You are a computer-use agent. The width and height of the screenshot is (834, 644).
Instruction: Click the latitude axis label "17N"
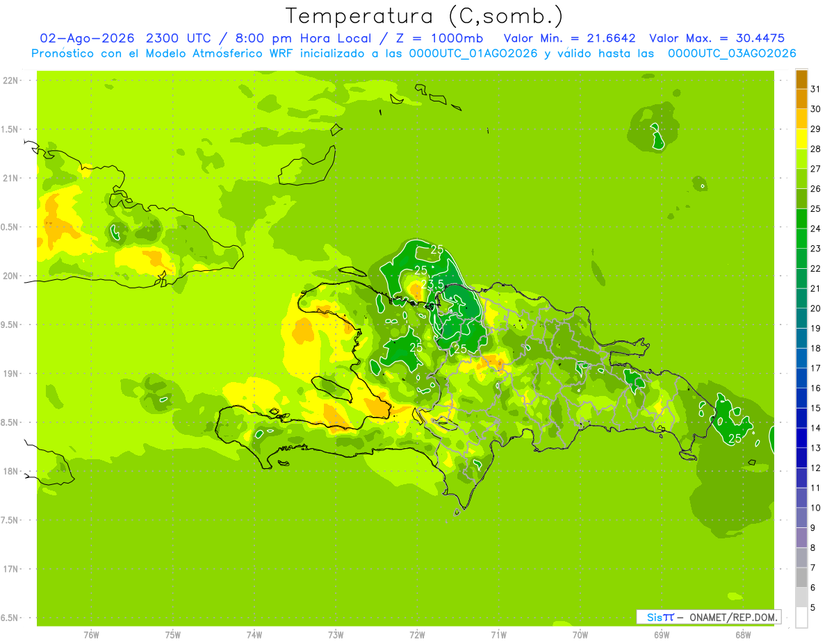(10, 569)
